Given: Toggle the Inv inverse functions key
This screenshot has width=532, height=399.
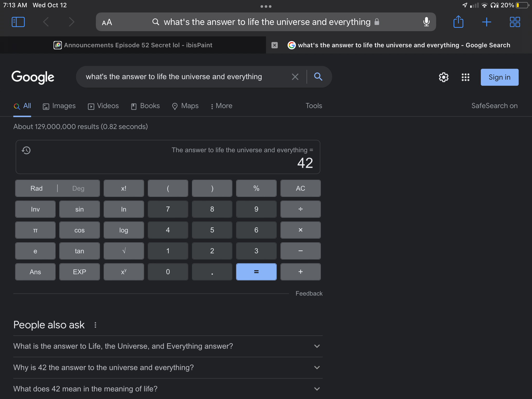Looking at the screenshot, I should (x=35, y=209).
